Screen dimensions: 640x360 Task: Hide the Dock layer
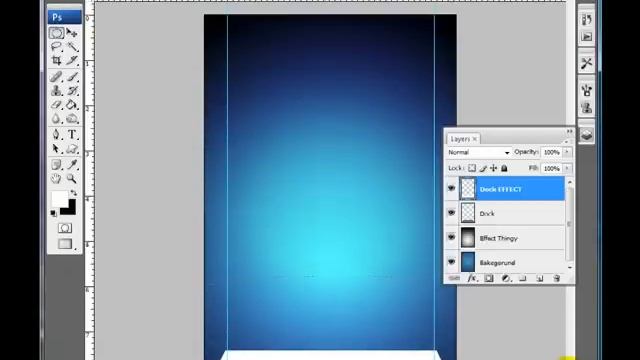pos(451,213)
